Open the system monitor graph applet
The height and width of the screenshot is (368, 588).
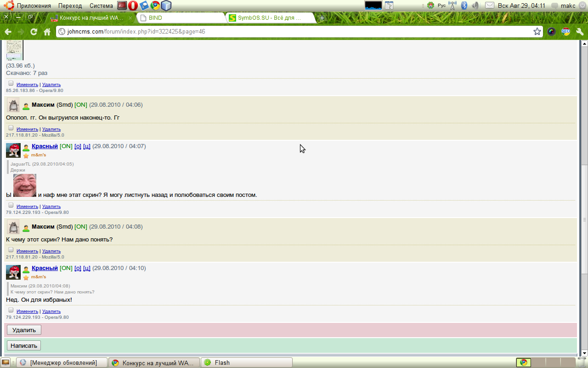tap(373, 6)
